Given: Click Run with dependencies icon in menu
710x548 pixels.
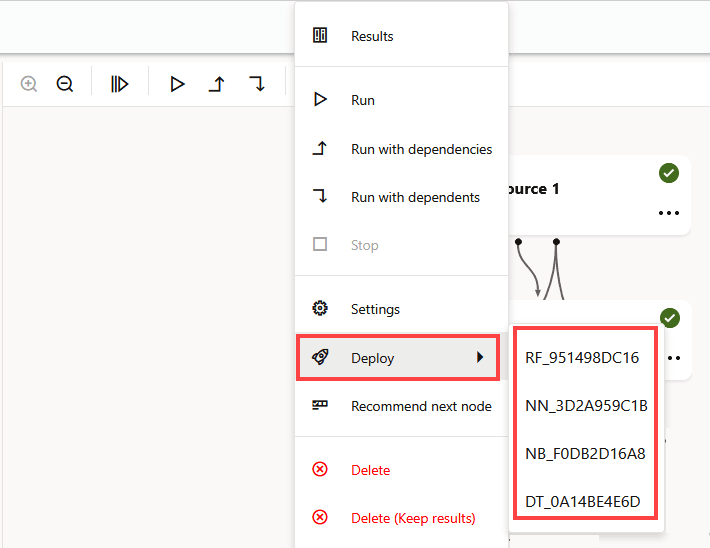Looking at the screenshot, I should [x=320, y=148].
